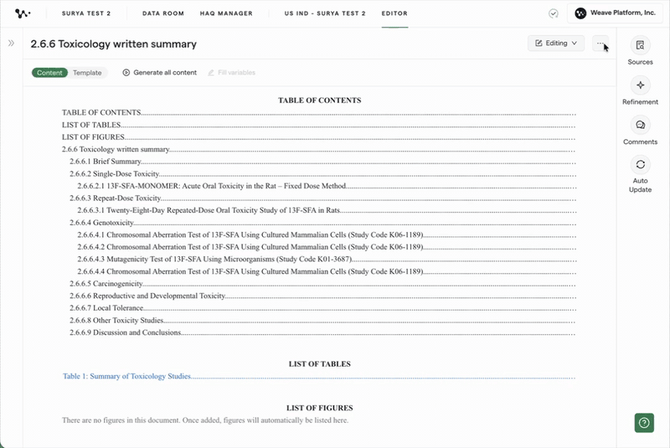Click 2.6.6.8 Other Toxicity Studies entry
The height and width of the screenshot is (448, 670).
click(323, 320)
